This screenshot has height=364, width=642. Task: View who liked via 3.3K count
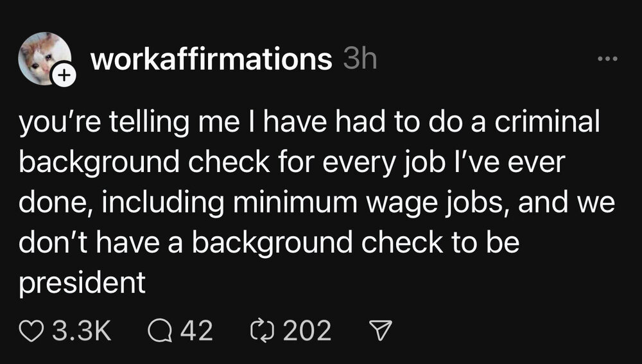tap(81, 331)
